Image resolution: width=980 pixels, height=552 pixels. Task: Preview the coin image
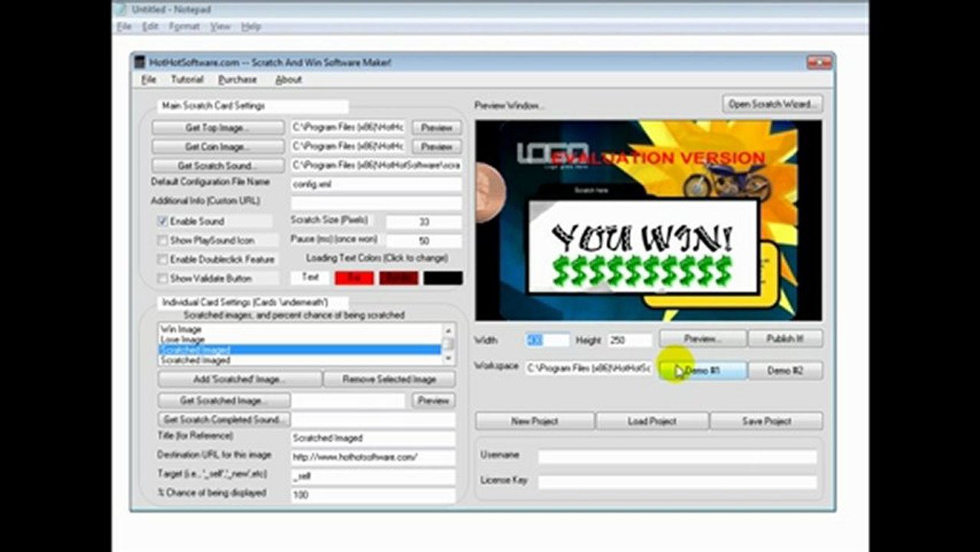[x=437, y=146]
